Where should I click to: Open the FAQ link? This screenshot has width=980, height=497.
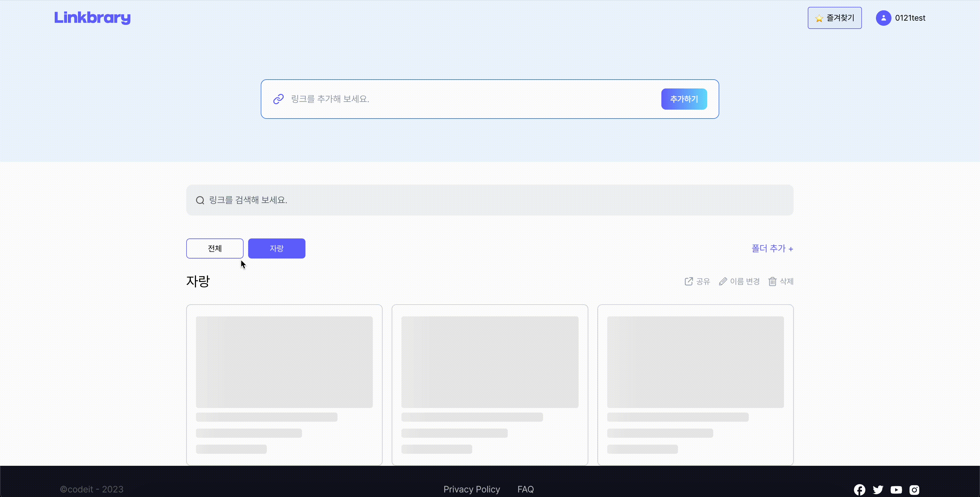pyautogui.click(x=526, y=489)
